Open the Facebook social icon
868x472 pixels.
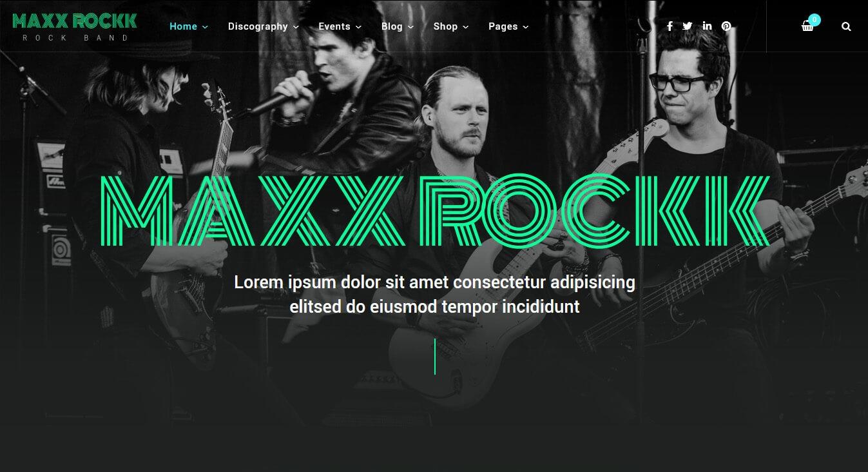[670, 26]
